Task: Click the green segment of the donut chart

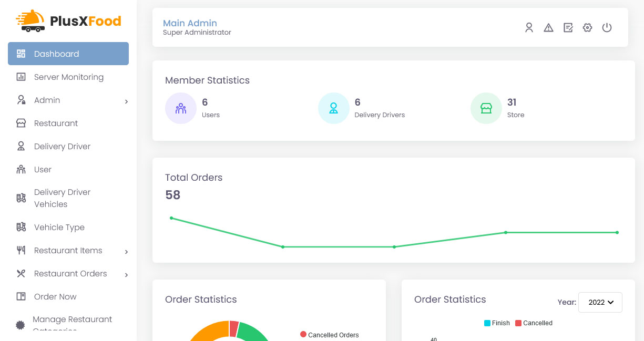Action: 253,332
